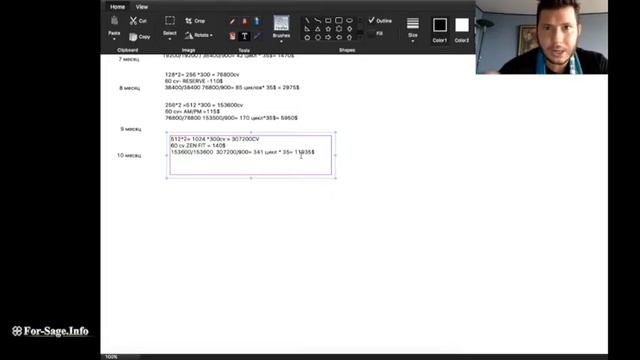This screenshot has width=640, height=360.
Task: Switch to the View ribbon tab
Action: 142,7
